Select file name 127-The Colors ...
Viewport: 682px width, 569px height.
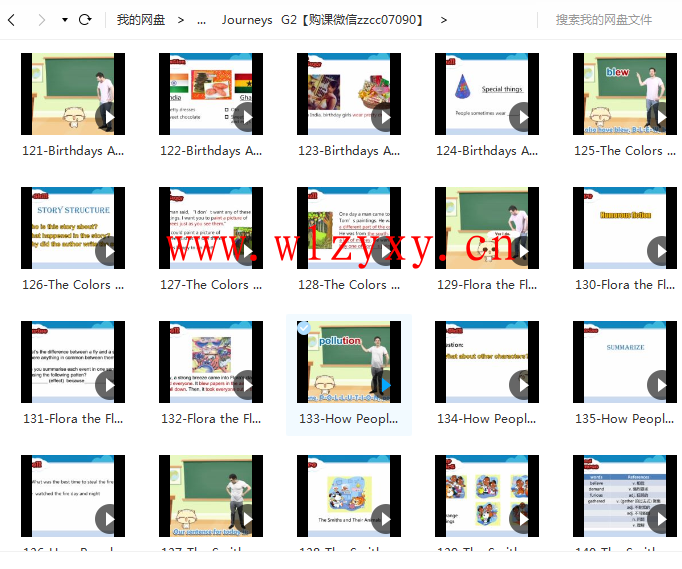(211, 284)
